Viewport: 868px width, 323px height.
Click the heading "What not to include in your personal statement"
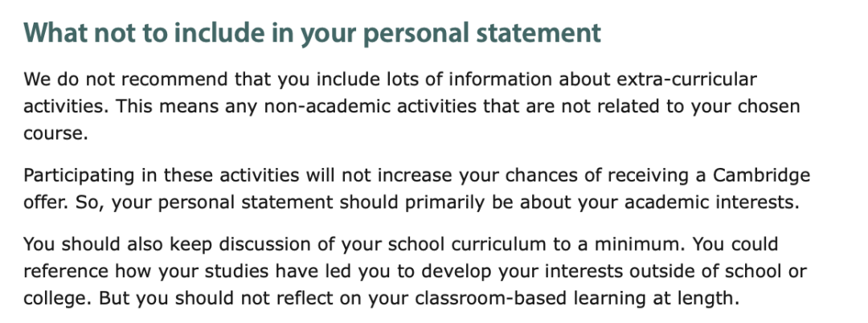pos(312,33)
